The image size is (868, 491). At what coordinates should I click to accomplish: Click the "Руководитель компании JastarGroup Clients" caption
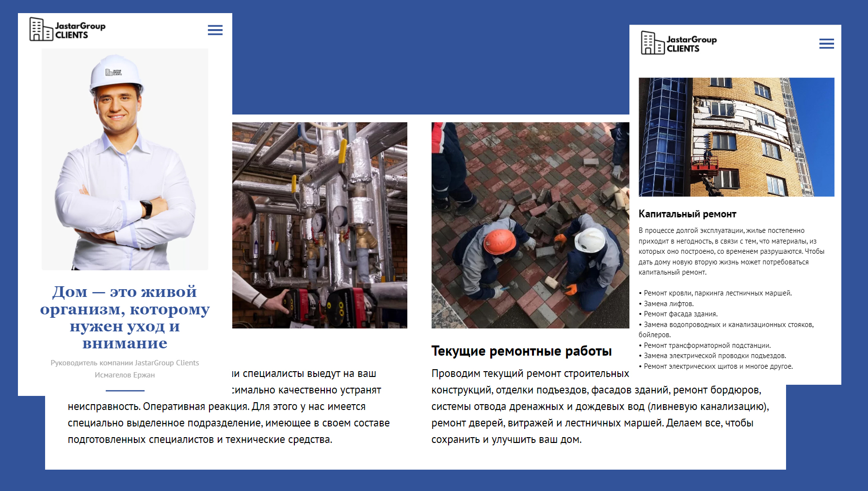[x=125, y=363]
